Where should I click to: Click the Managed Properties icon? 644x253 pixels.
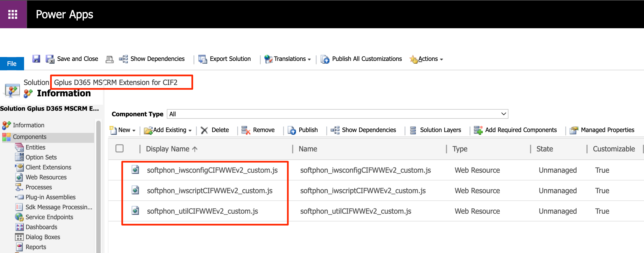click(x=574, y=130)
